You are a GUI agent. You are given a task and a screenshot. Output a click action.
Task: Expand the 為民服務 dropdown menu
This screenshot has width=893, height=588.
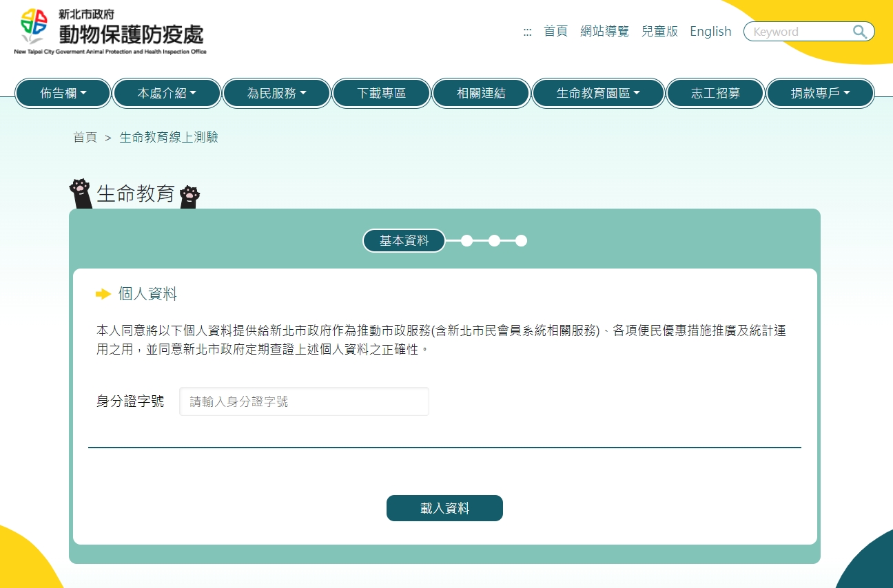(x=276, y=94)
